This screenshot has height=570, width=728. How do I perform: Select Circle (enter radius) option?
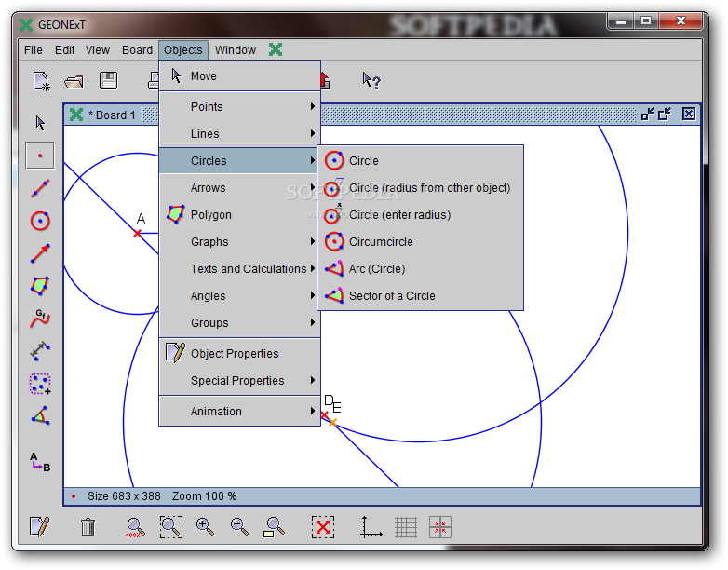pos(420,214)
